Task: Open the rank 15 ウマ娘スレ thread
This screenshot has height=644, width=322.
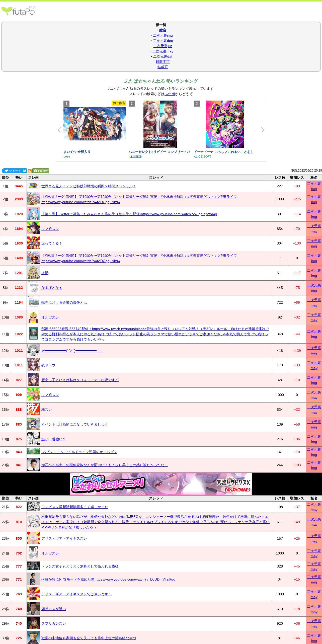Action: [x=50, y=395]
